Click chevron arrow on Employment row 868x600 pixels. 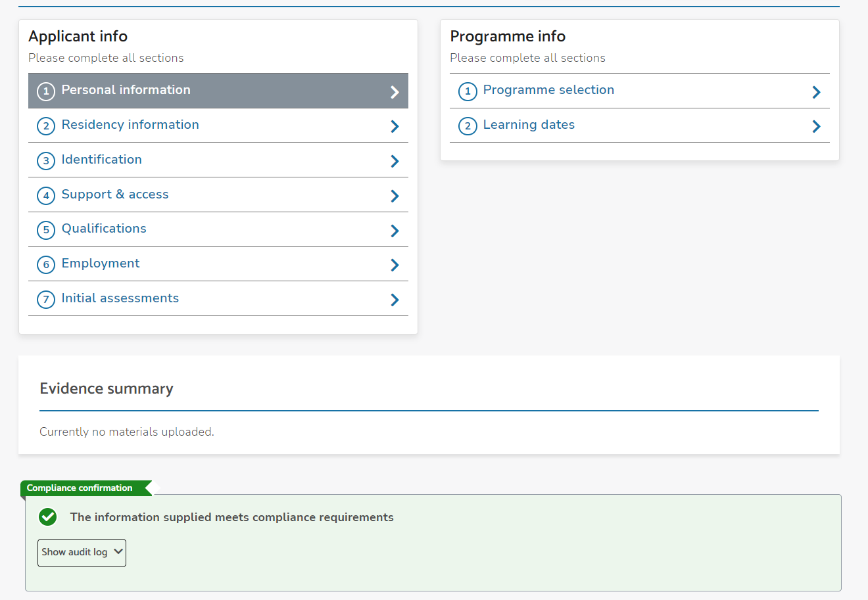(x=395, y=265)
